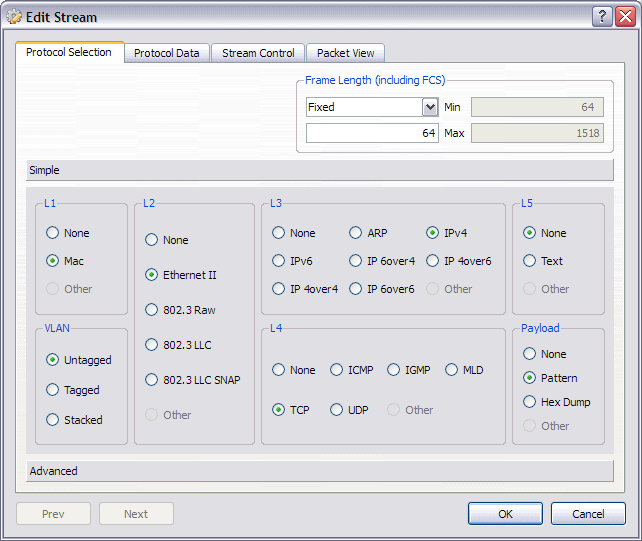Select ARP as L3 protocol
The image size is (642, 541).
[x=355, y=233]
